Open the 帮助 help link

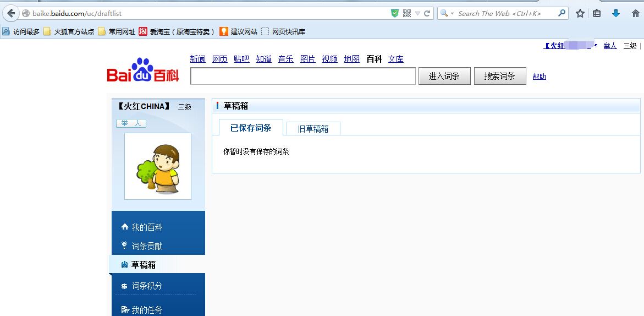point(540,77)
